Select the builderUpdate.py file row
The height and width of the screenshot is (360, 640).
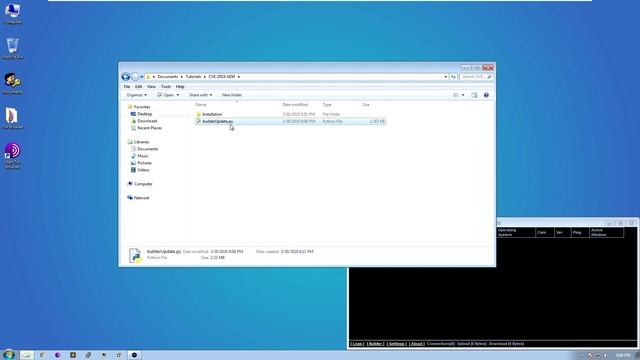pos(290,121)
